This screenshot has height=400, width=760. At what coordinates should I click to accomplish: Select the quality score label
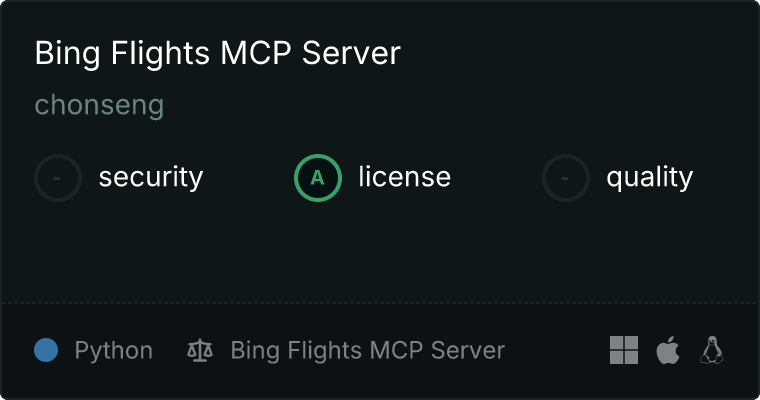click(649, 177)
